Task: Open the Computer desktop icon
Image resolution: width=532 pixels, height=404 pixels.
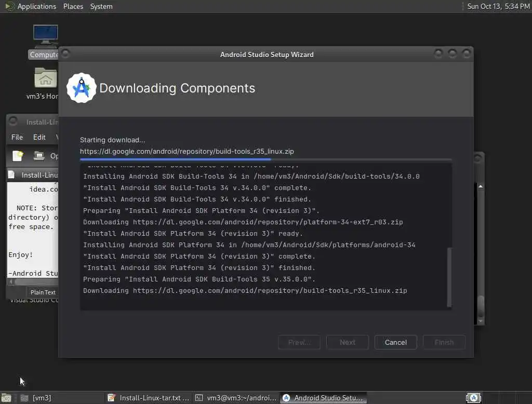Action: (x=46, y=36)
